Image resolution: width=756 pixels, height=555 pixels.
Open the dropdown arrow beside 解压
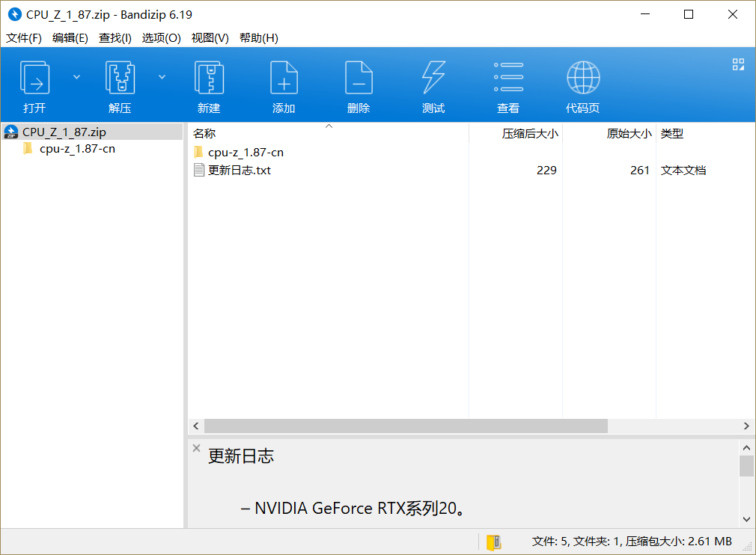click(162, 76)
